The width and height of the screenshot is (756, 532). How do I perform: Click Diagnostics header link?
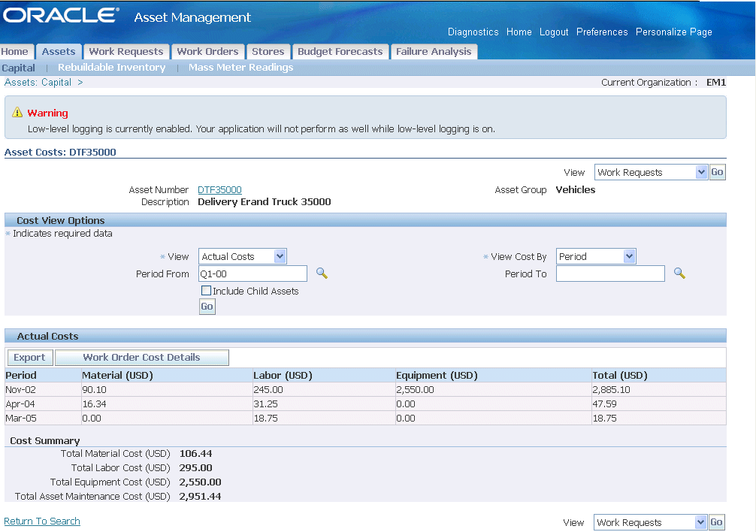click(473, 32)
